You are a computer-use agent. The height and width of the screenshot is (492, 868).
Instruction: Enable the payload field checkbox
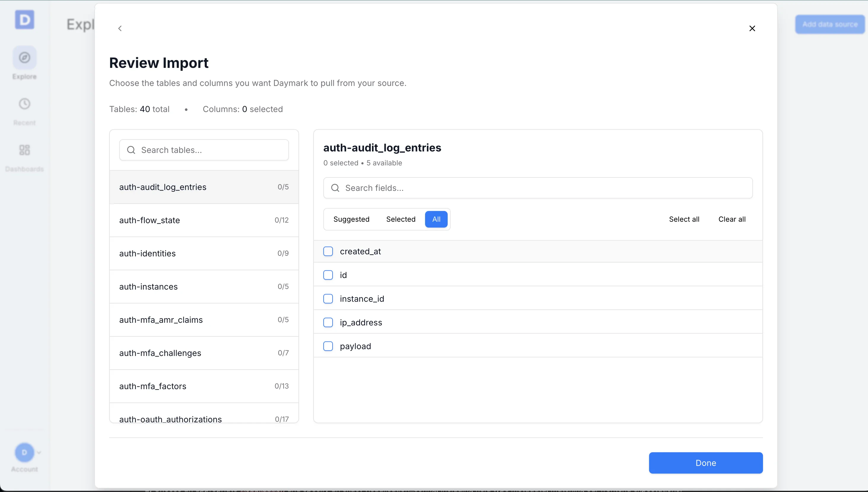(328, 346)
